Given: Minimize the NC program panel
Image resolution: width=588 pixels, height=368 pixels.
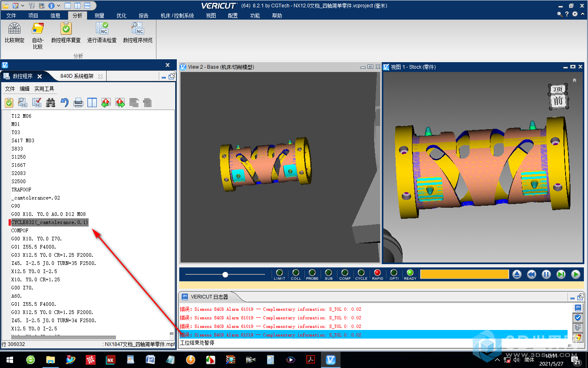Looking at the screenshot, I should click(164, 77).
